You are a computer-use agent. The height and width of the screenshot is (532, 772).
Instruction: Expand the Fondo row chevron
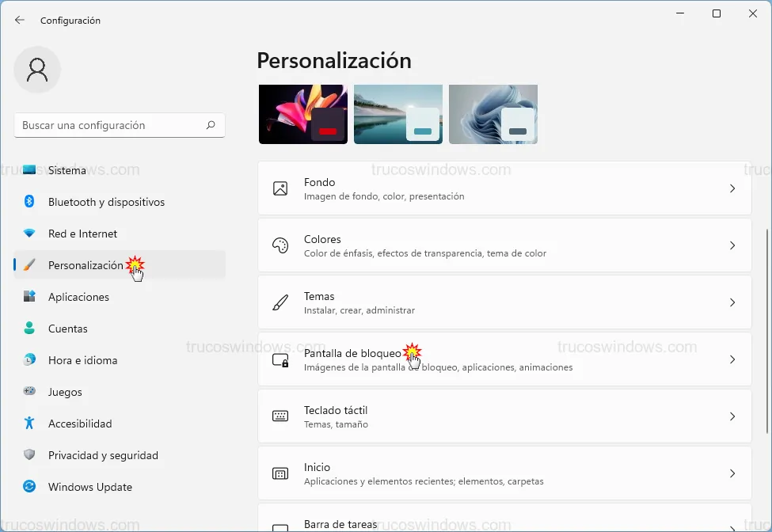pyautogui.click(x=732, y=188)
